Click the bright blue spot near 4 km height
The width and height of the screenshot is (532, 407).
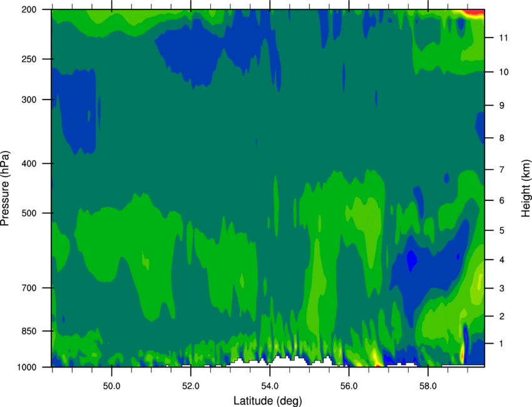click(412, 260)
